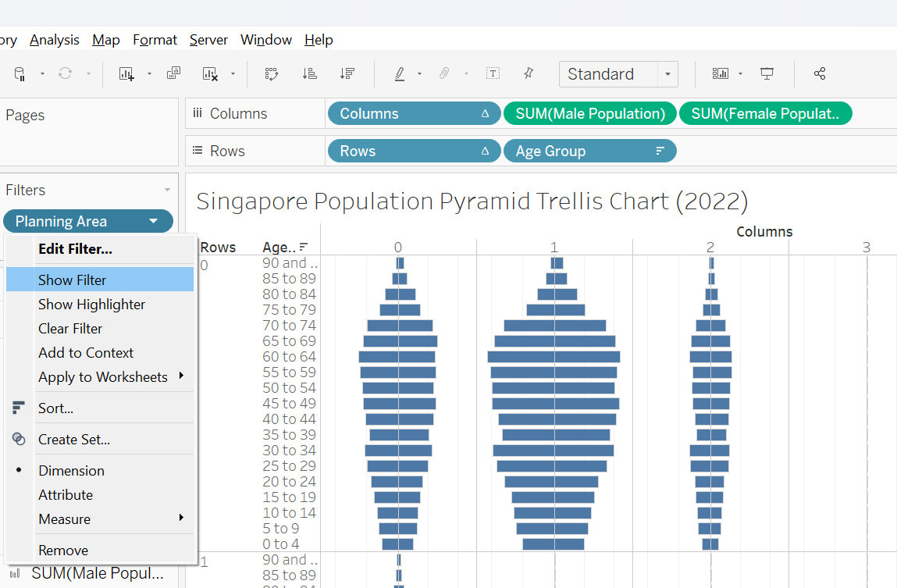Click Edit Filter... in the menu
Screen dimensions: 897x588
pos(75,250)
